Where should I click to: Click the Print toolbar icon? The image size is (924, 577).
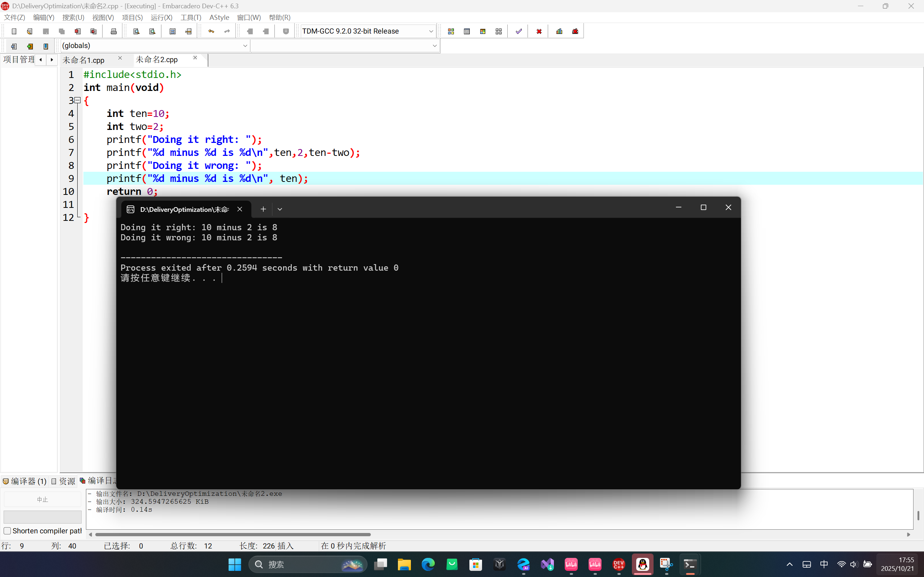113,31
